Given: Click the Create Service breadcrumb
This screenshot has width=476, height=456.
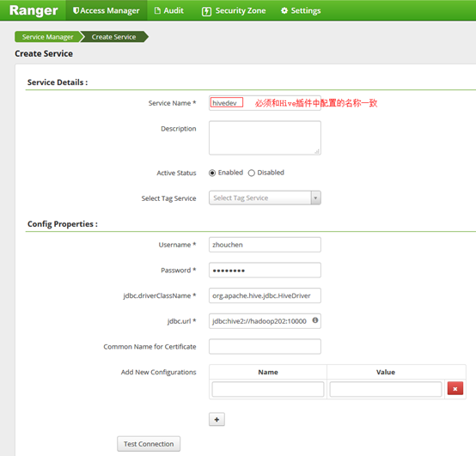Looking at the screenshot, I should [x=113, y=37].
